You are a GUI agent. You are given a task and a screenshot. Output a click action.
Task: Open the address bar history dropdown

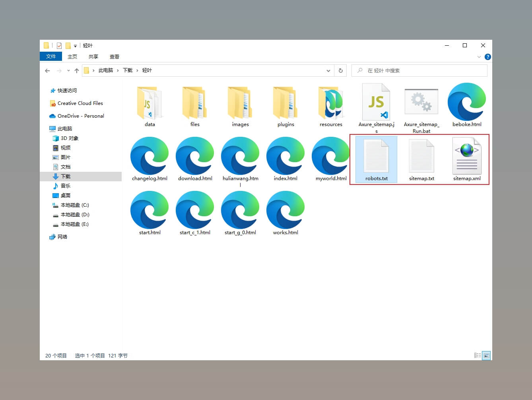[x=328, y=70]
